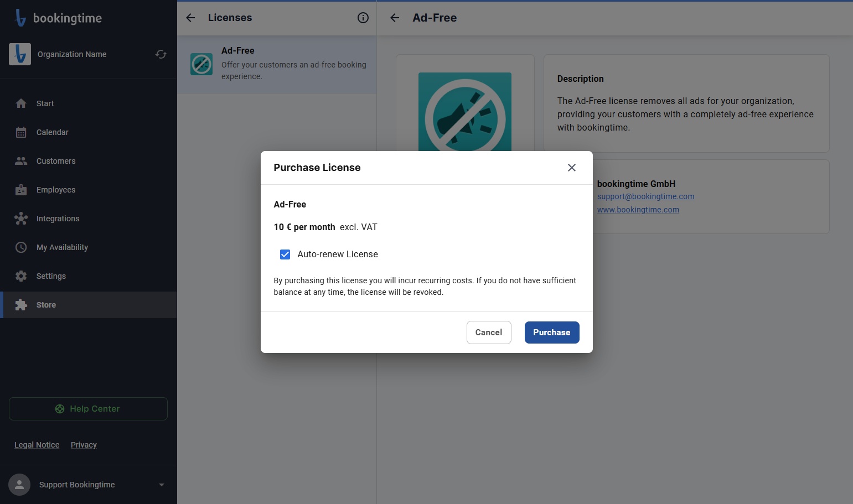This screenshot has width=853, height=504.
Task: Click the '10 € per month' price text
Action: click(304, 227)
